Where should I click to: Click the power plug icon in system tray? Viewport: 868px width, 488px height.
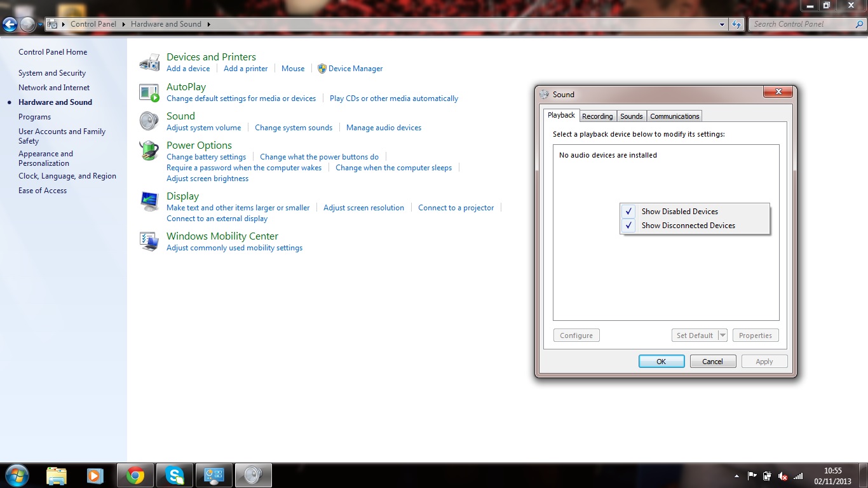766,476
